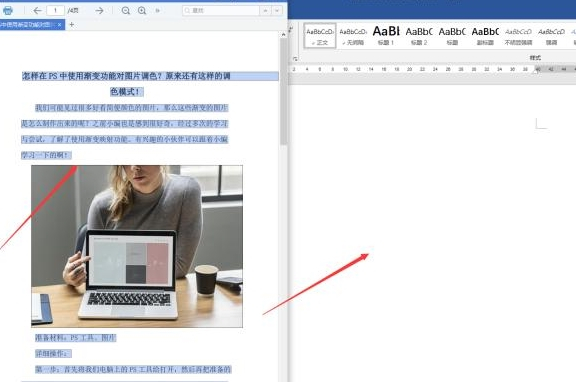Click the print icon in PDF viewer
The width and height of the screenshot is (576, 382).
pos(8,10)
